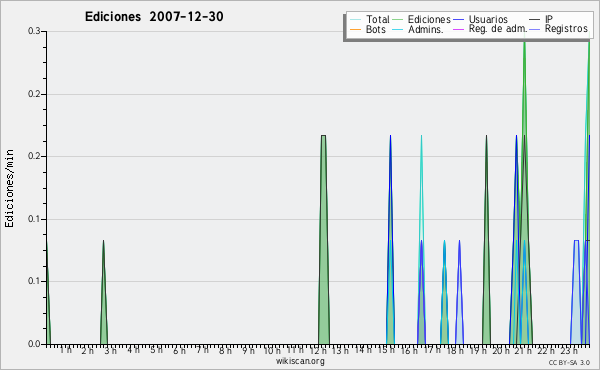The height and width of the screenshot is (370, 600).
Task: Click the Total legend color line
Action: pos(355,20)
